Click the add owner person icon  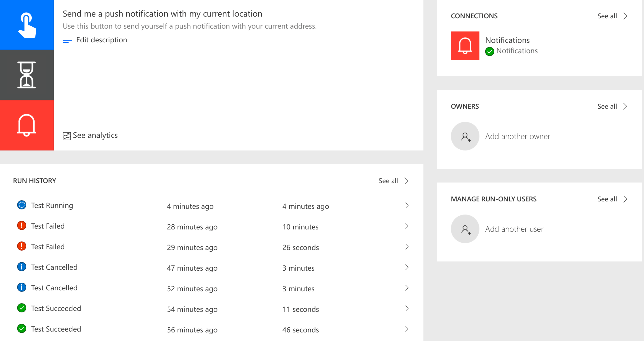pos(465,136)
